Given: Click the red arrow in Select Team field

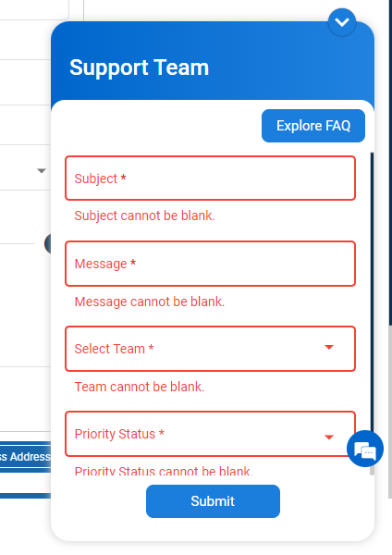Looking at the screenshot, I should (x=329, y=347).
